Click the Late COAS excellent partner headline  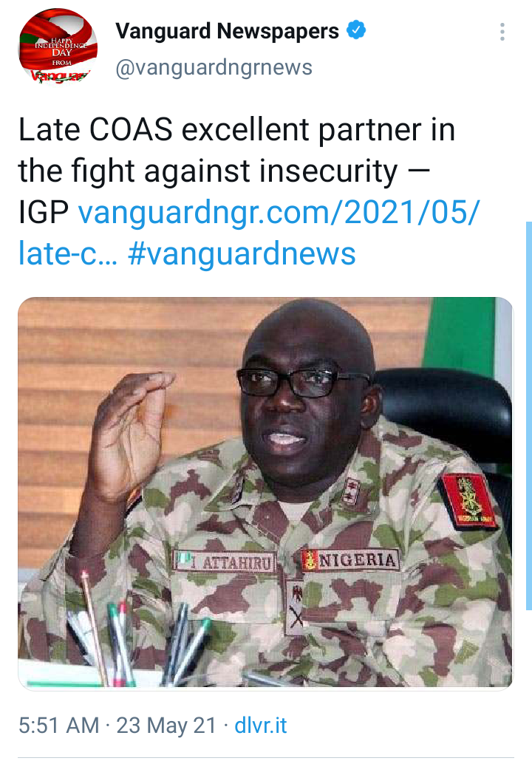(236, 130)
